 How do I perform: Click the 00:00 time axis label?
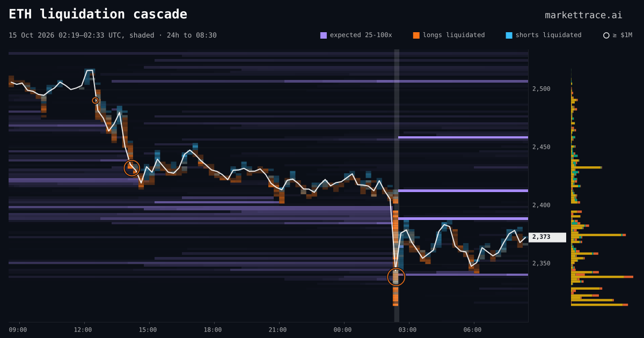(342, 330)
